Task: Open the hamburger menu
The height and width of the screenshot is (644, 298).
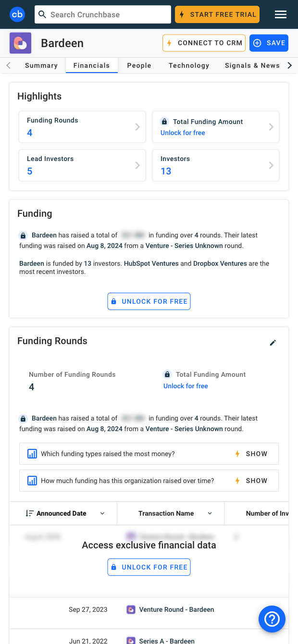Action: coord(281,14)
